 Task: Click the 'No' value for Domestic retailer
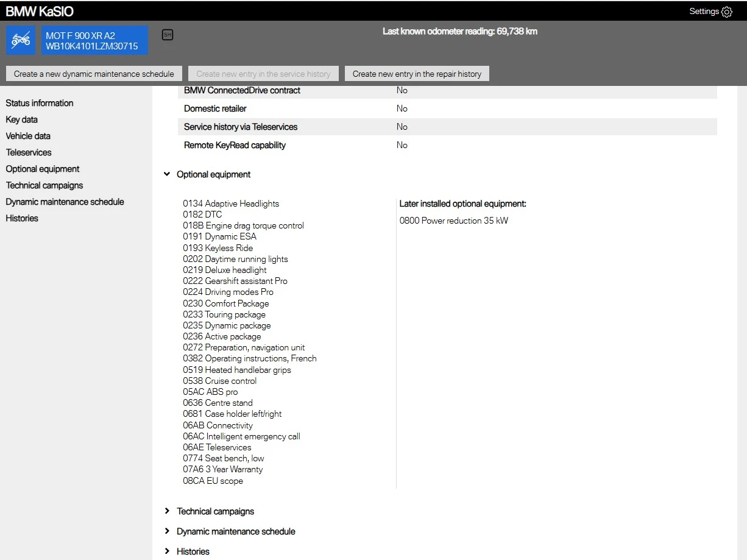click(402, 108)
